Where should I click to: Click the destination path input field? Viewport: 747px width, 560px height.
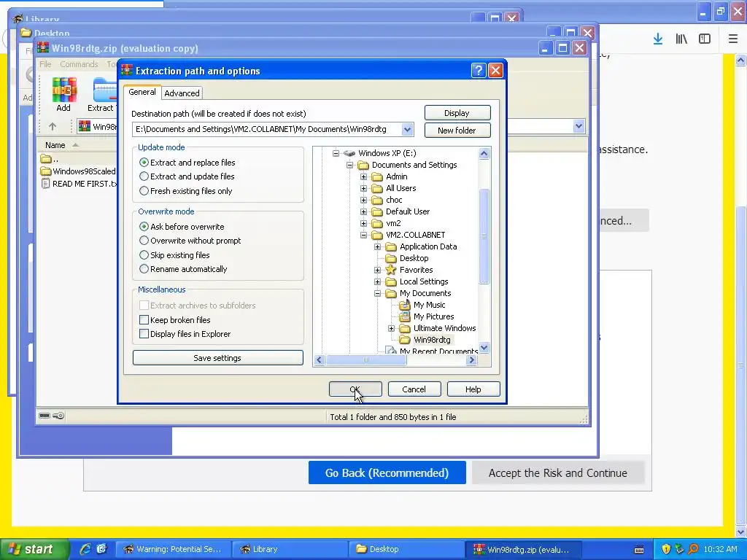267,129
